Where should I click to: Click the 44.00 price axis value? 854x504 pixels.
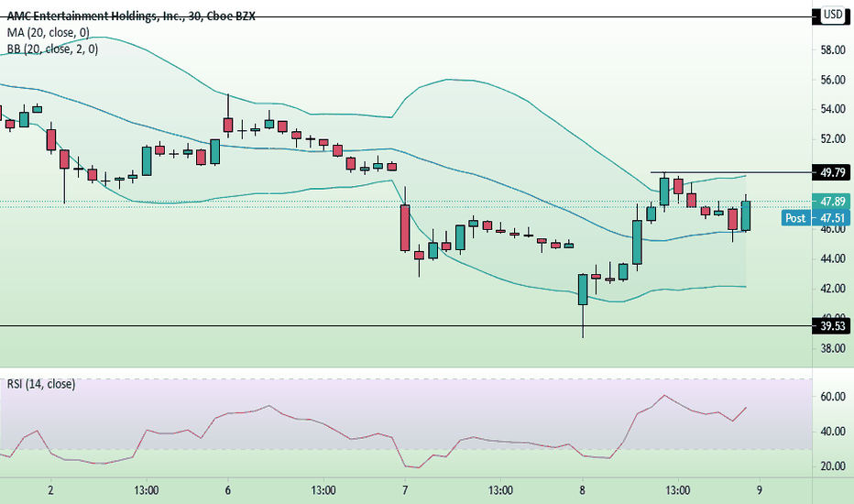[833, 258]
